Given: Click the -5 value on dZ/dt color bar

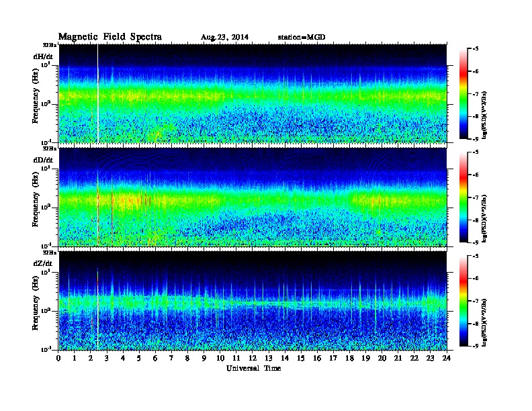Looking at the screenshot, I should click(x=476, y=256).
